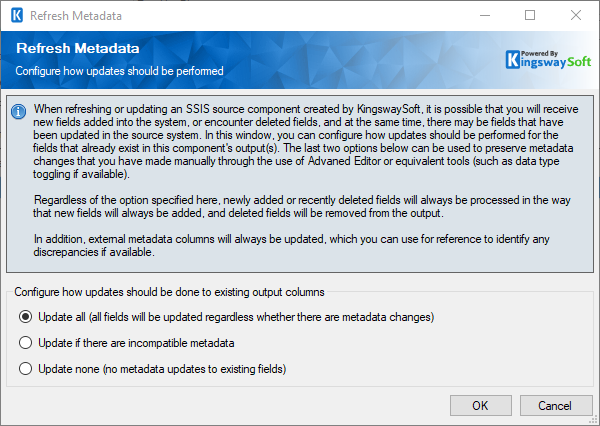
Task: Click the resize grip in dialog corner
Action: [x=594, y=421]
